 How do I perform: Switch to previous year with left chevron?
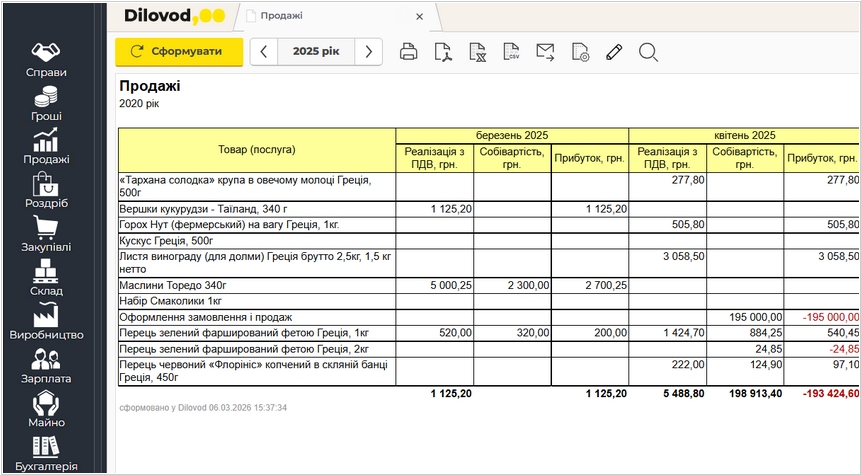263,52
